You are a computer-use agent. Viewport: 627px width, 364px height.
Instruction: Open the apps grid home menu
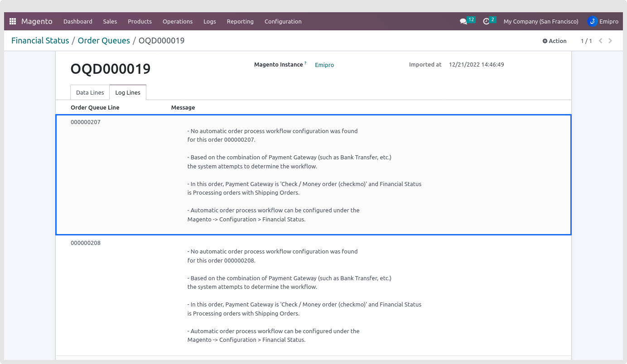13,21
